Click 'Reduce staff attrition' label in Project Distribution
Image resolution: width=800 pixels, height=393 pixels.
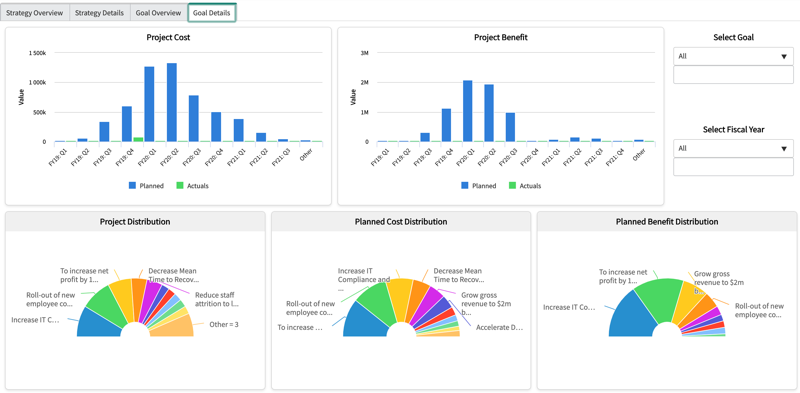(x=217, y=300)
